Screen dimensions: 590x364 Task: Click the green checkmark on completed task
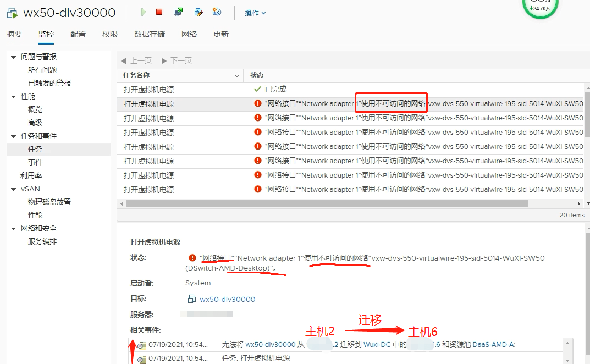pos(256,89)
